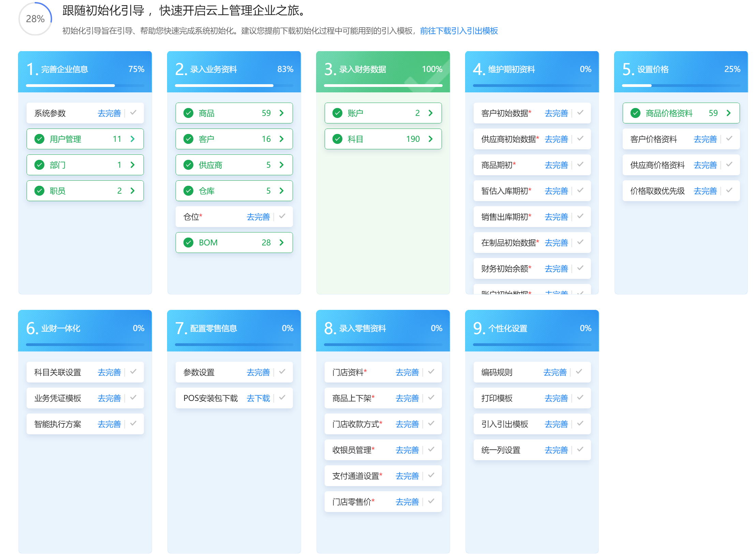Check the 门店资料 completion checkbox
Screen dimensions: 756x556
click(x=432, y=372)
